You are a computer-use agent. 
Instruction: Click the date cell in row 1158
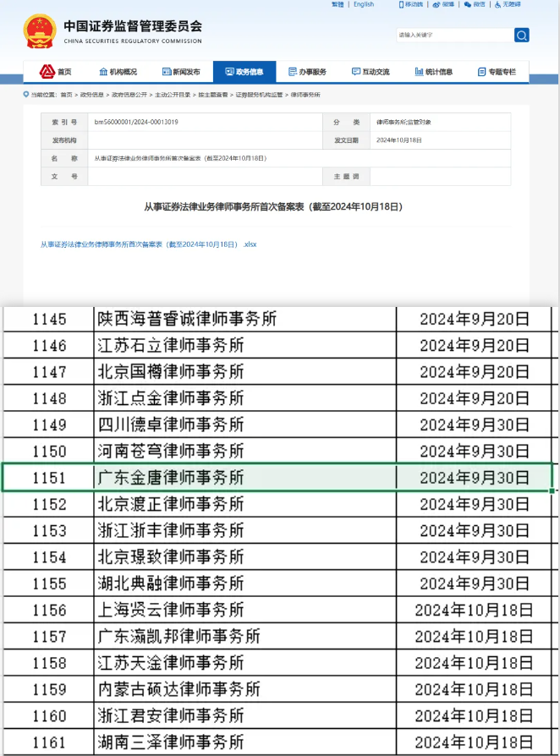pyautogui.click(x=474, y=663)
